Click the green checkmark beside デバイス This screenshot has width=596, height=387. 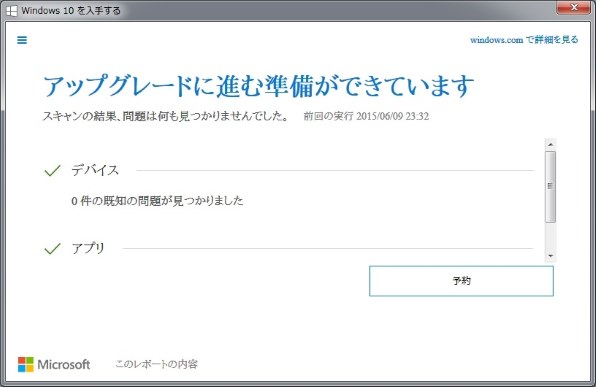[52, 171]
